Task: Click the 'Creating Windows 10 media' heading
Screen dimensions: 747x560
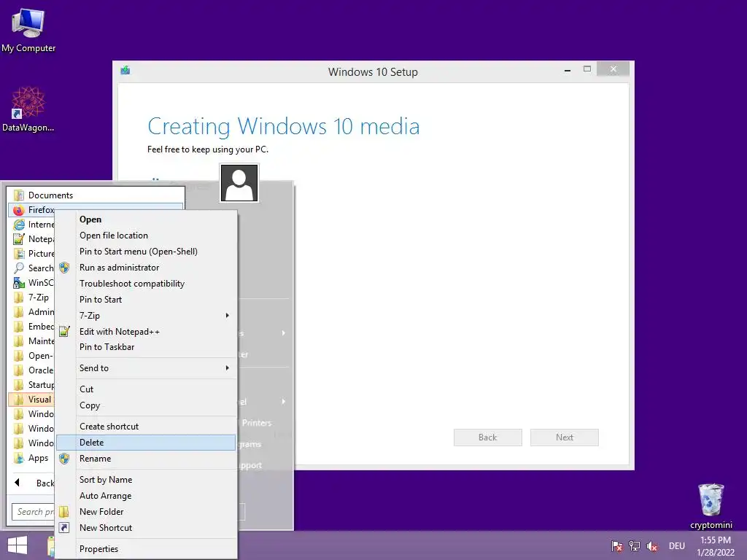Action: 284,127
